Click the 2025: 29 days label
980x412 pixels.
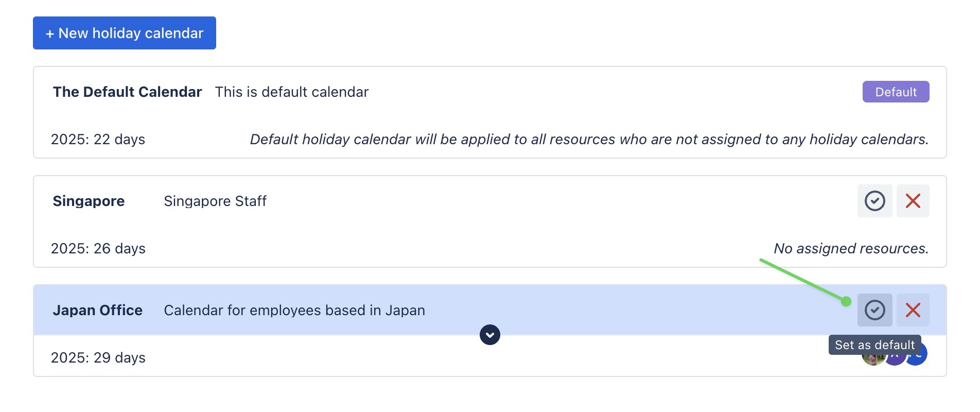(x=98, y=357)
